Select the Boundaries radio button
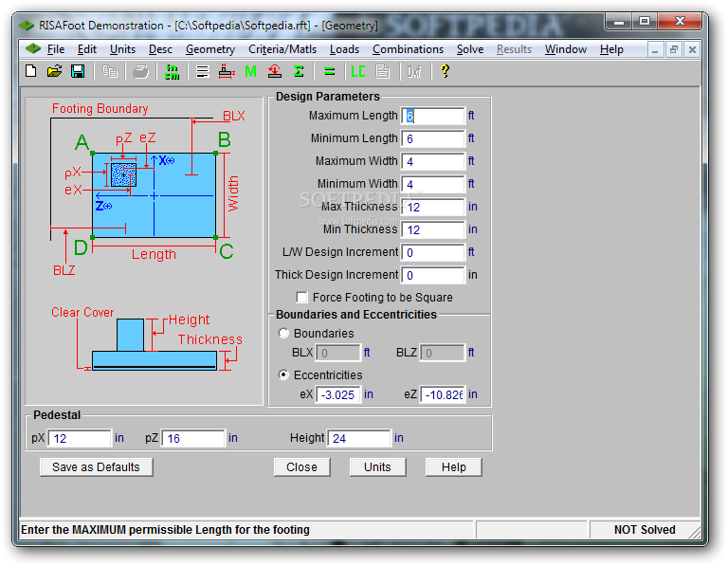This screenshot has width=728, height=566. point(283,333)
